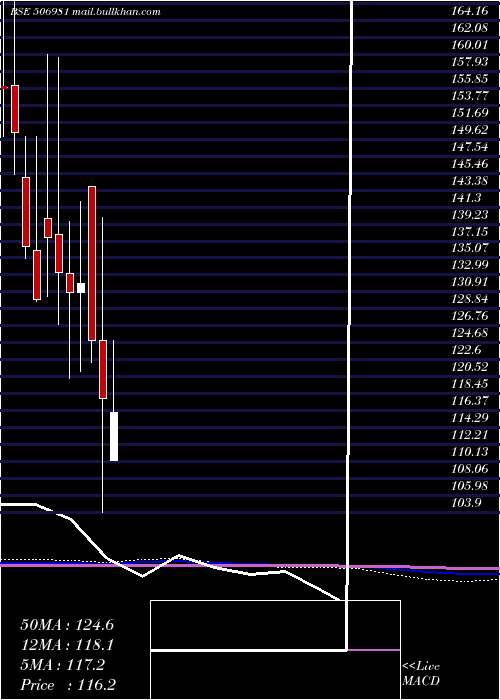Click the small white candlestick near 130.91
Screen dimensions: 500x700
(x=81, y=288)
